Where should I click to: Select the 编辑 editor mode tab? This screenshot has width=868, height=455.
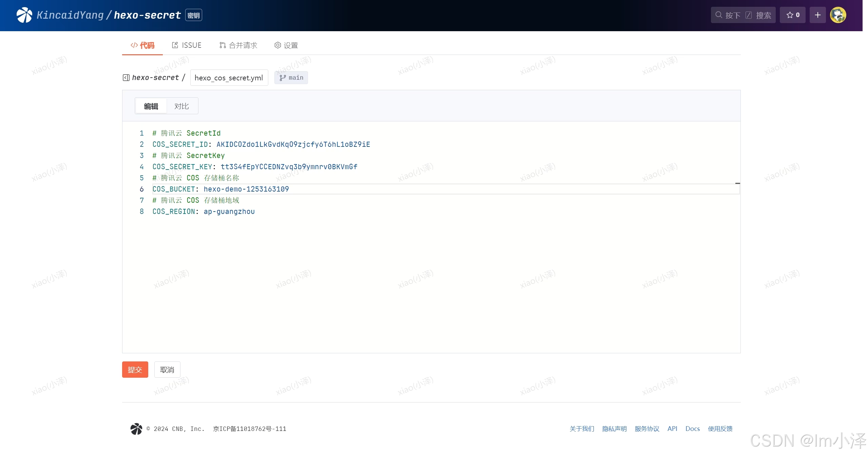pos(151,106)
